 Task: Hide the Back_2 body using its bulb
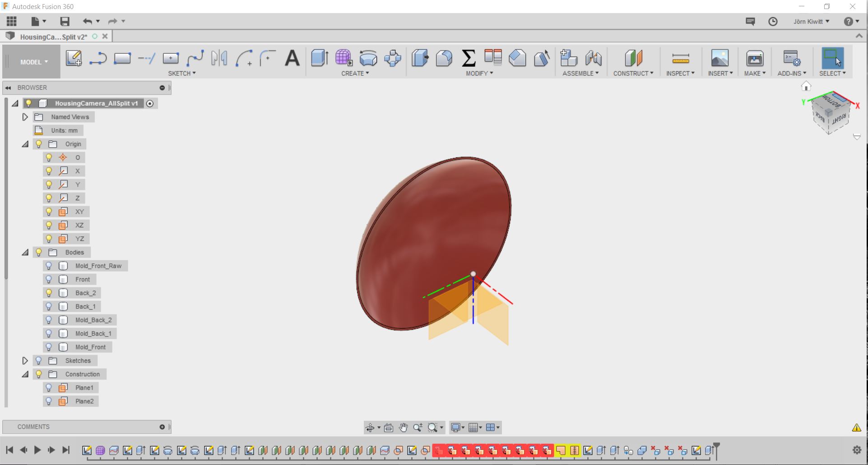tap(49, 293)
